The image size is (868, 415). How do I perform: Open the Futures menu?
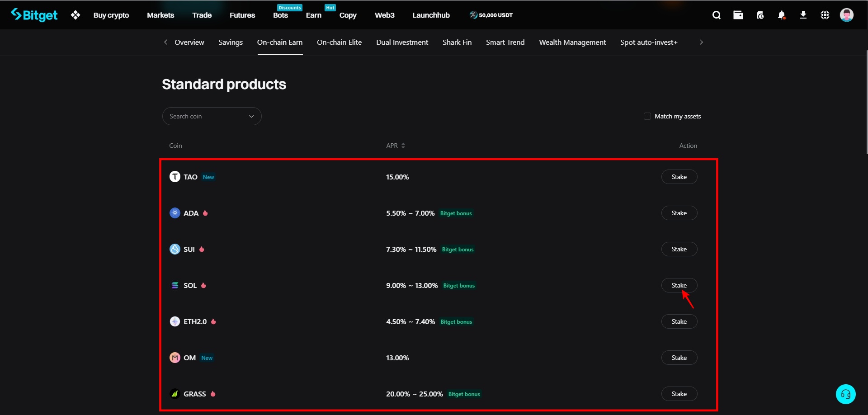click(242, 15)
